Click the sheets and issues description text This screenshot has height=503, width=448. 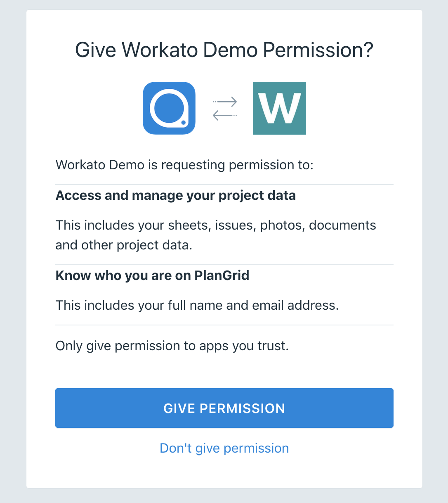coord(216,235)
